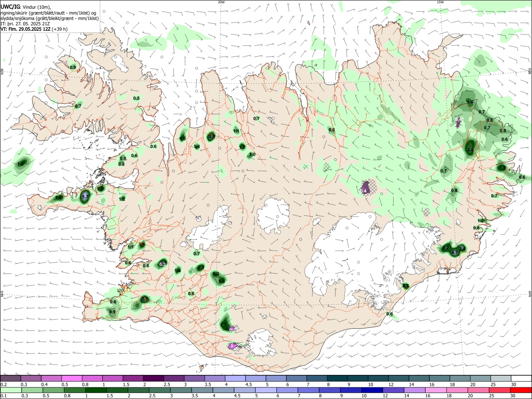The height and width of the screenshot is (399, 532).
Task: Click the 5.7 precipitation value on the map
Action: tap(86, 197)
